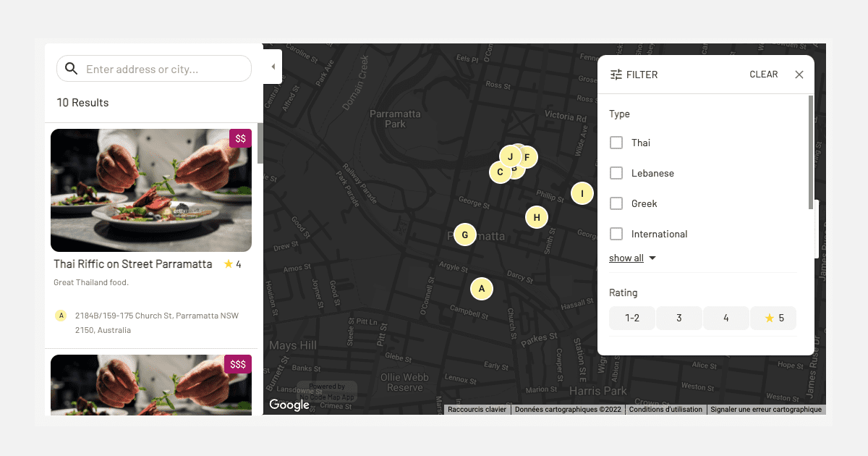This screenshot has height=456, width=868.
Task: Check the Greek type filter
Action: 616,203
